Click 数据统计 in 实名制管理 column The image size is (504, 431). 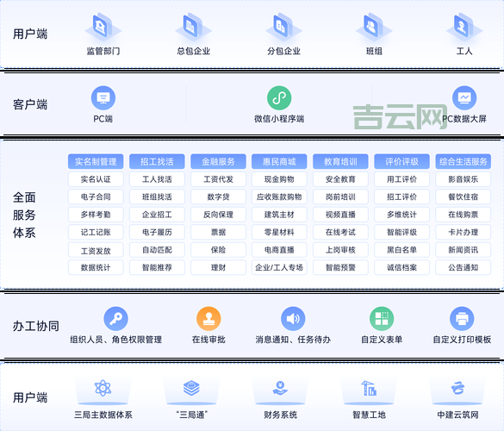point(96,267)
